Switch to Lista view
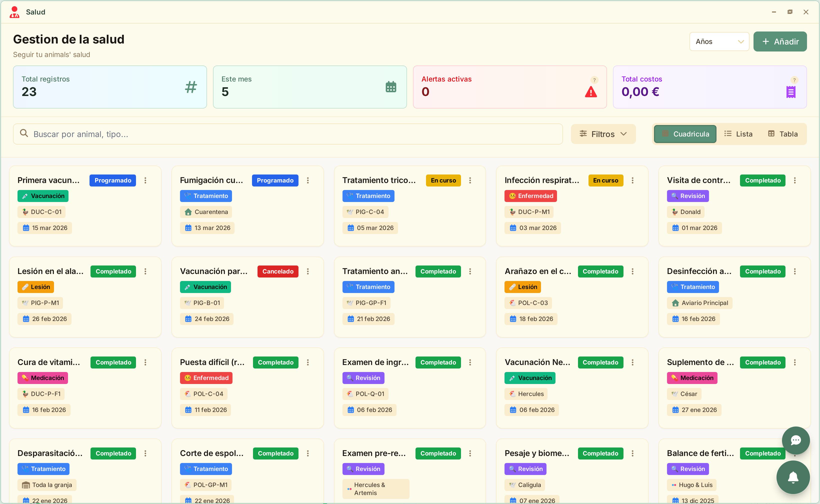The image size is (820, 504). pos(738,134)
